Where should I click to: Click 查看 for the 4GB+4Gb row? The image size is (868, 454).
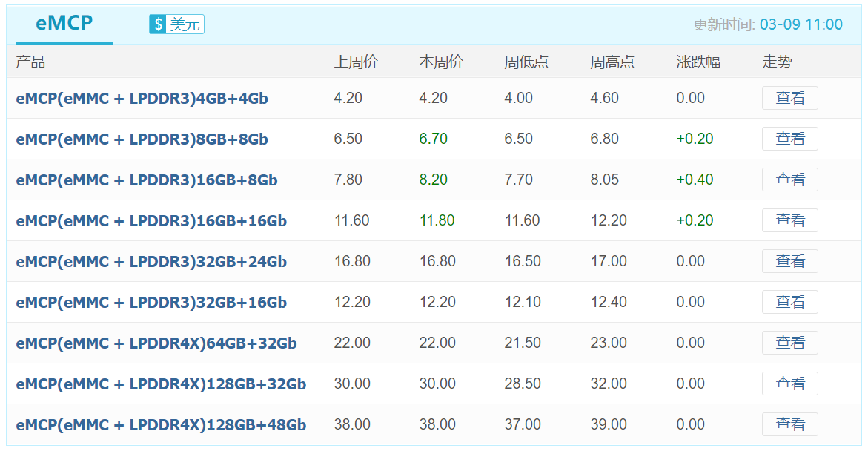point(790,98)
